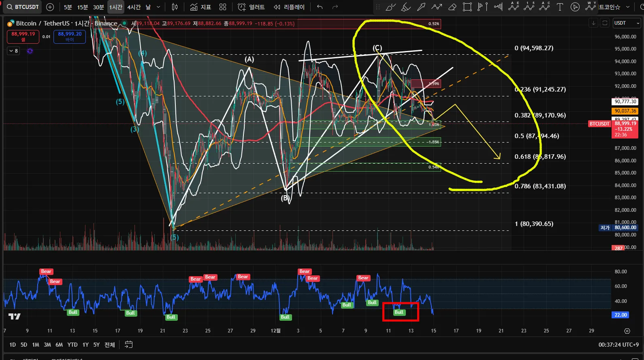Select the 1M date range
Image resolution: width=644 pixels, height=360 pixels.
[36, 345]
